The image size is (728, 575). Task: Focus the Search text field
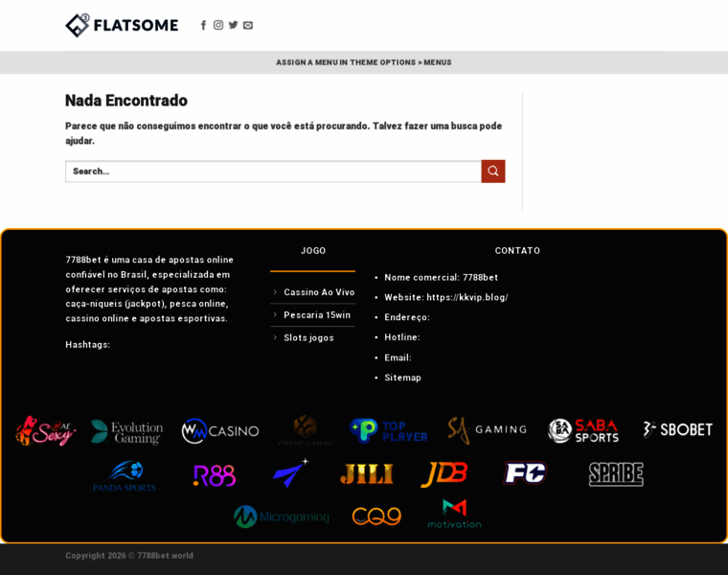pos(273,172)
